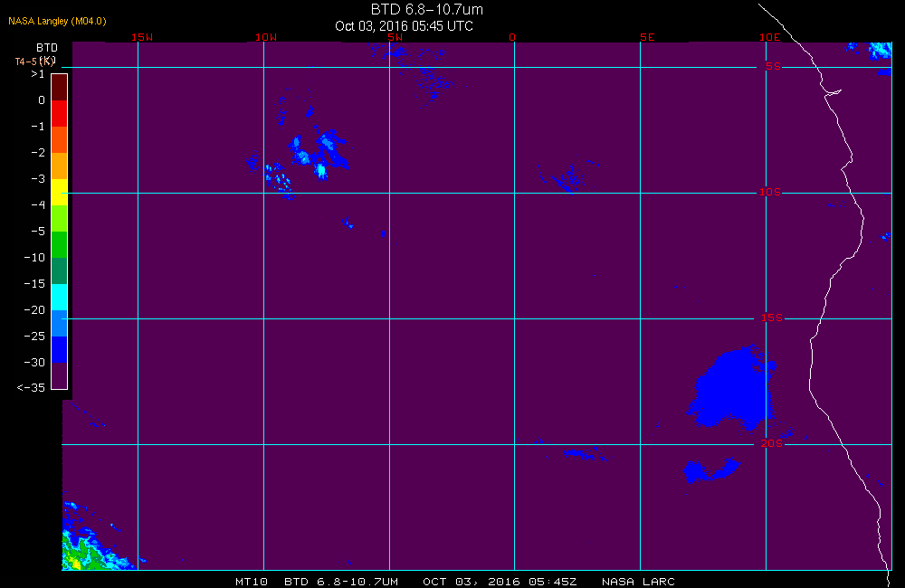This screenshot has height=588, width=905.
Task: Click the 10E longitude label
Action: (770, 37)
